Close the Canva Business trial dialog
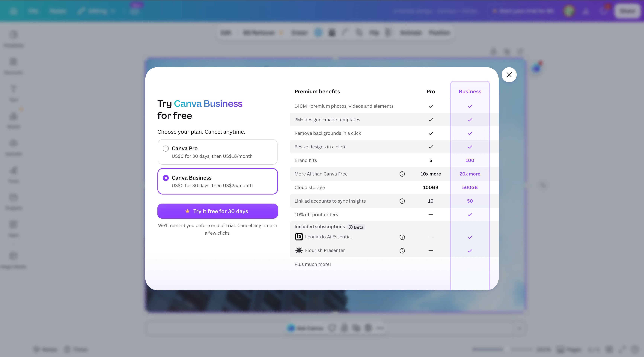The width and height of the screenshot is (644, 357). point(509,75)
